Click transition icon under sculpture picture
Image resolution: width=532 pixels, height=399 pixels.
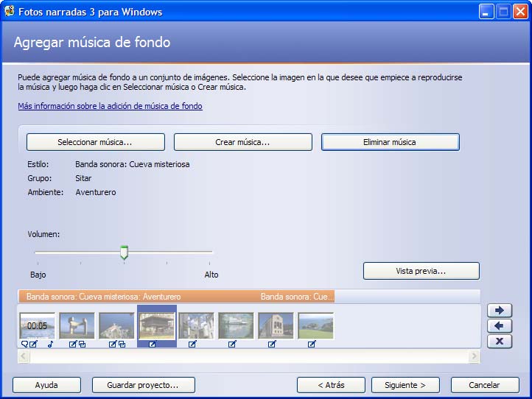click(x=82, y=344)
